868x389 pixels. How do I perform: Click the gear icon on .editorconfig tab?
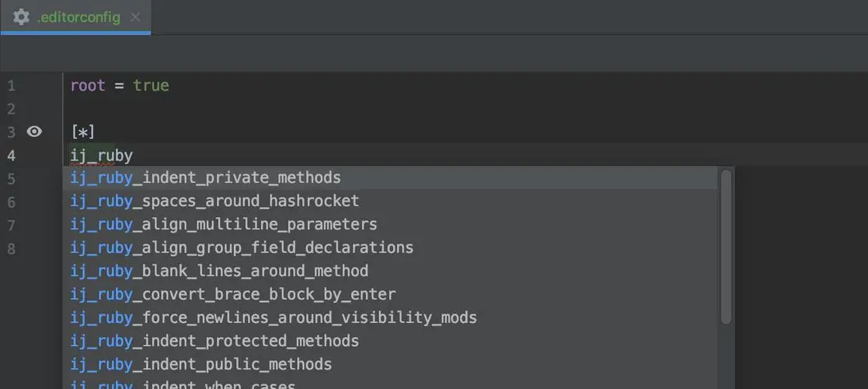[21, 16]
